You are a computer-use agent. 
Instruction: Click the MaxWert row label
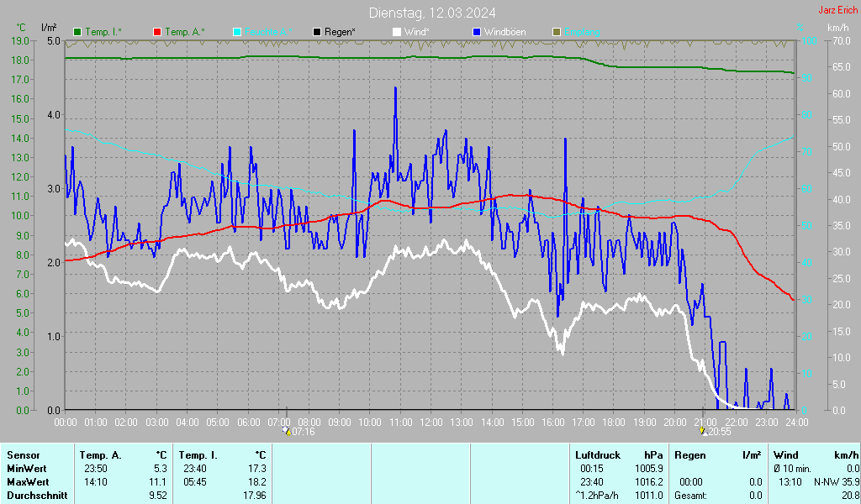(x=29, y=482)
